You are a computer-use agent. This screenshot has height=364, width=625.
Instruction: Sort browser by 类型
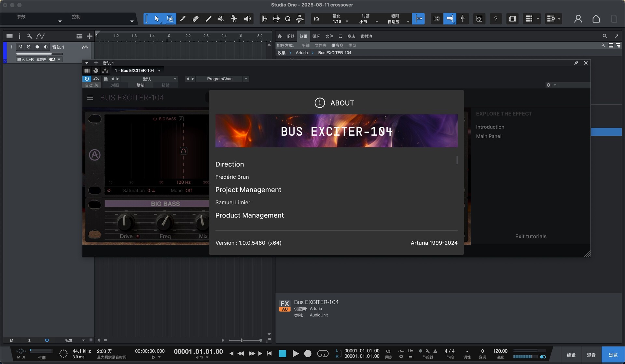tap(352, 46)
